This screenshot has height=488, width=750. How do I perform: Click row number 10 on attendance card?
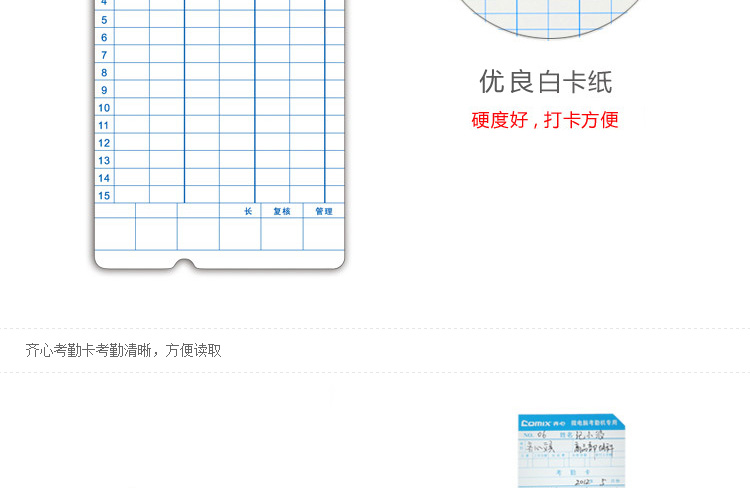tap(104, 108)
